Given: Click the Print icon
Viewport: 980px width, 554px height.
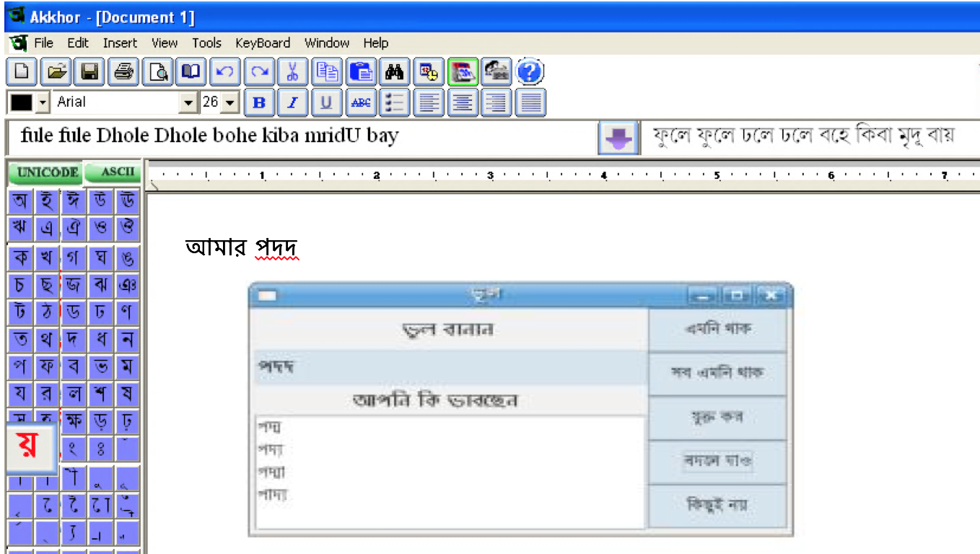Looking at the screenshot, I should [x=123, y=72].
